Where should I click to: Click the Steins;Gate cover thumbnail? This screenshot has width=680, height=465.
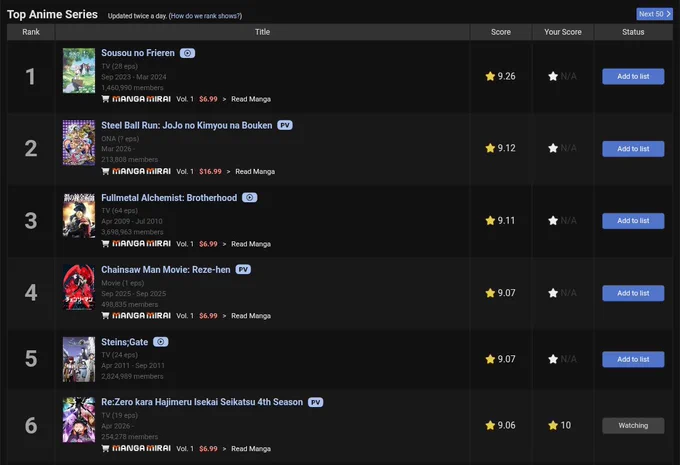click(x=79, y=360)
